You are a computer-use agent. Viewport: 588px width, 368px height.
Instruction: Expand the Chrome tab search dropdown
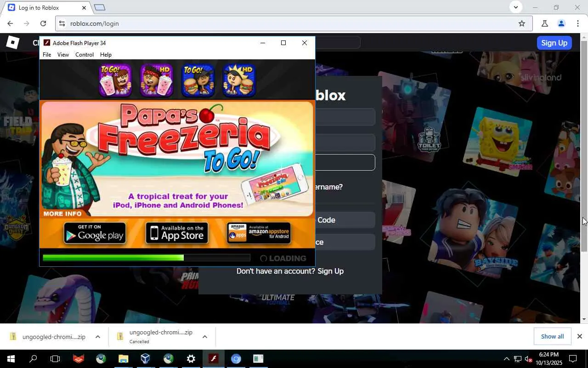tap(515, 7)
